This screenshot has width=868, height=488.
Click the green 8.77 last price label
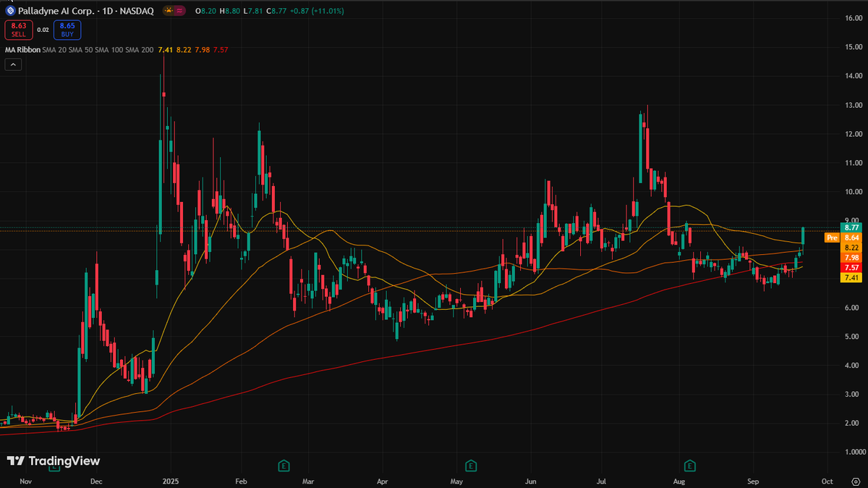851,227
